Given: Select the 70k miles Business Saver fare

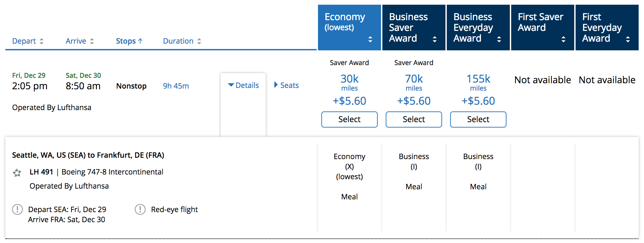Looking at the screenshot, I should (414, 119).
